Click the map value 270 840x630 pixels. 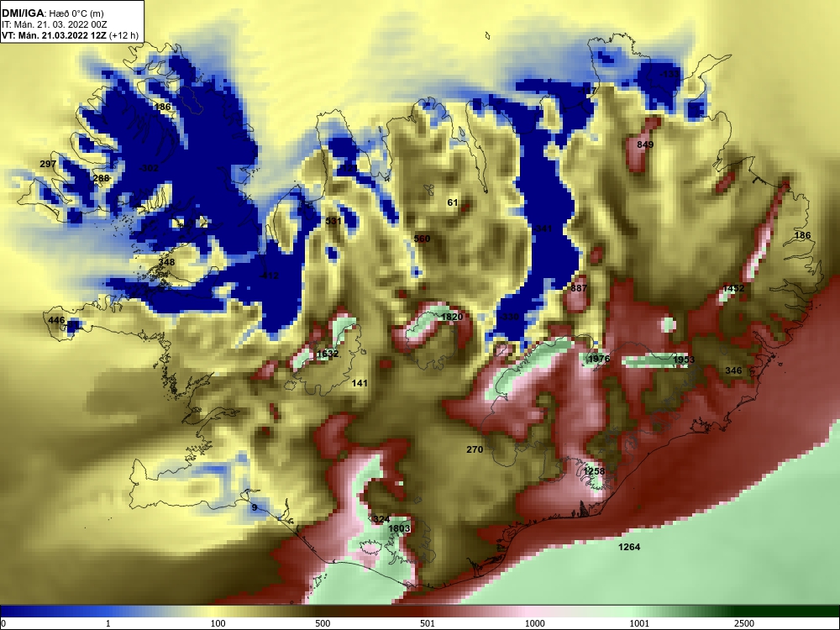pos(475,449)
